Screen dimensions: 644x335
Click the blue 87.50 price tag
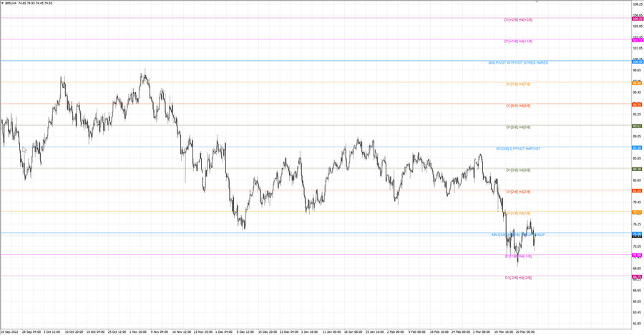click(x=638, y=147)
